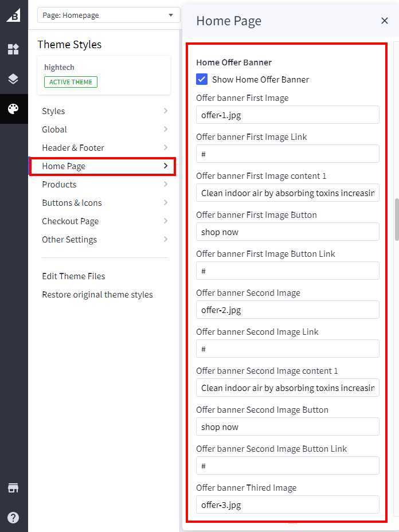Open the layers panel icon
The image size is (399, 532).
click(x=13, y=79)
